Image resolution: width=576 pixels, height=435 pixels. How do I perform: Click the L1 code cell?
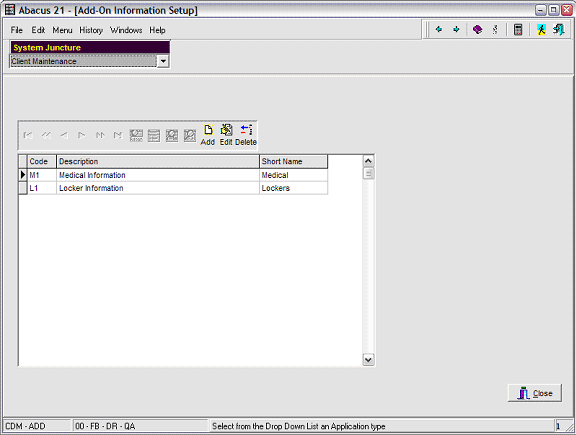[x=42, y=188]
